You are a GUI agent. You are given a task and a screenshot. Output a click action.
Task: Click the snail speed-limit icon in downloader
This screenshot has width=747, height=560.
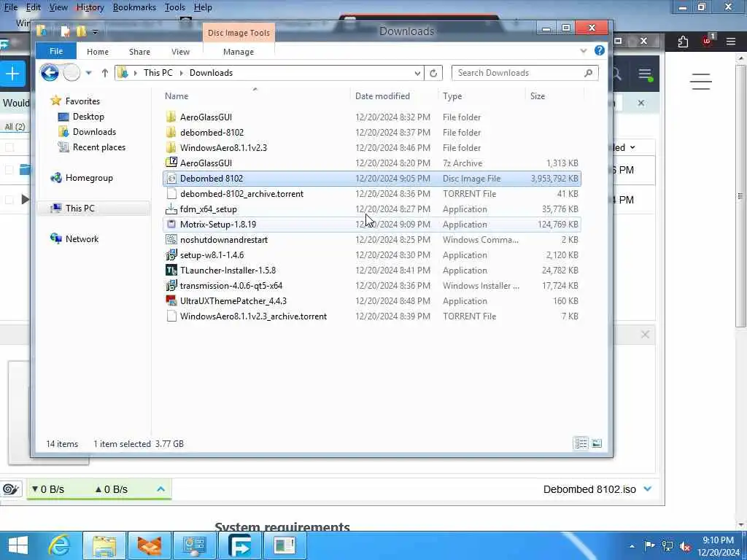(x=10, y=489)
